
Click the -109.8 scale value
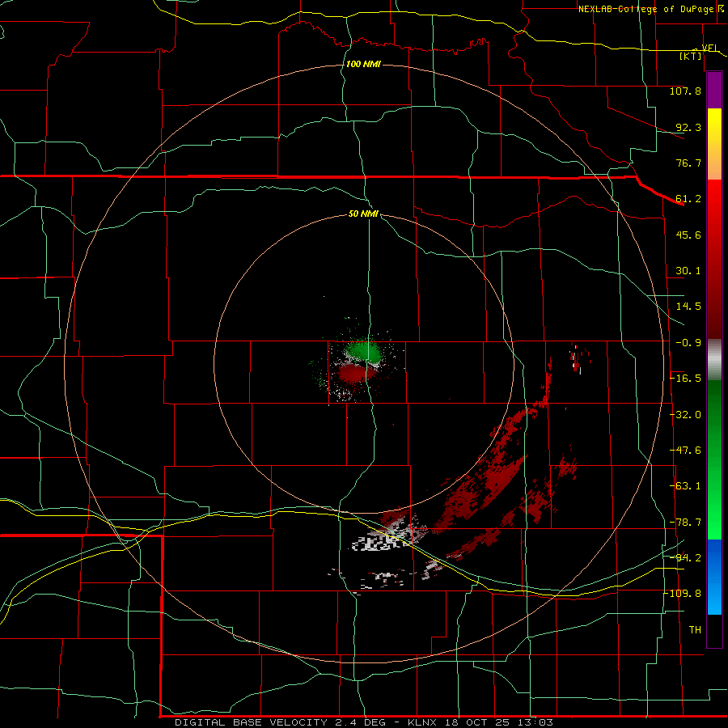click(683, 594)
